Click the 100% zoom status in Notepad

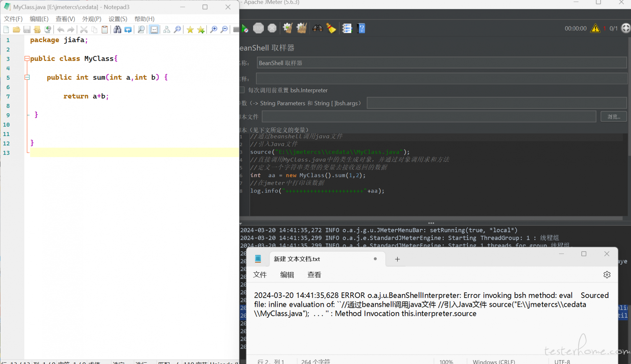[446, 361]
